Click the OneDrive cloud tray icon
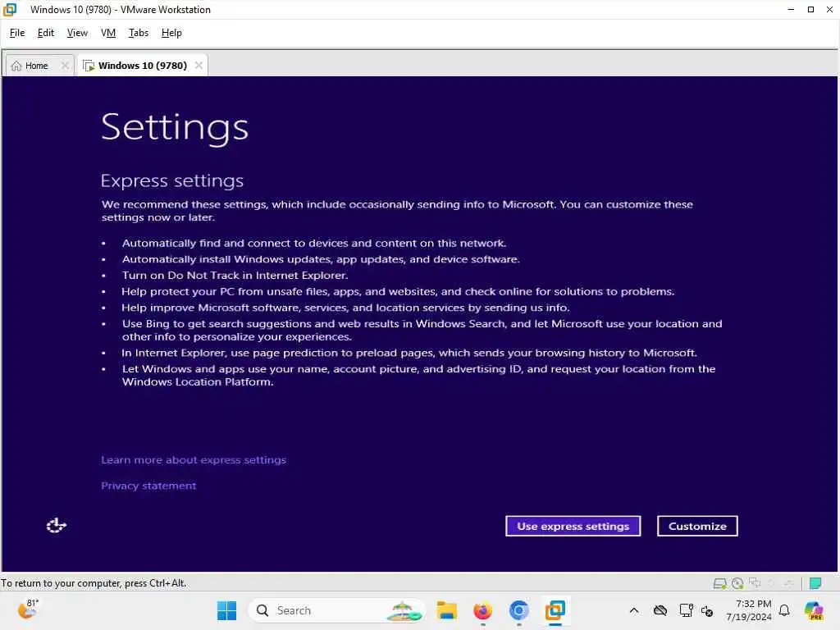 [660, 610]
